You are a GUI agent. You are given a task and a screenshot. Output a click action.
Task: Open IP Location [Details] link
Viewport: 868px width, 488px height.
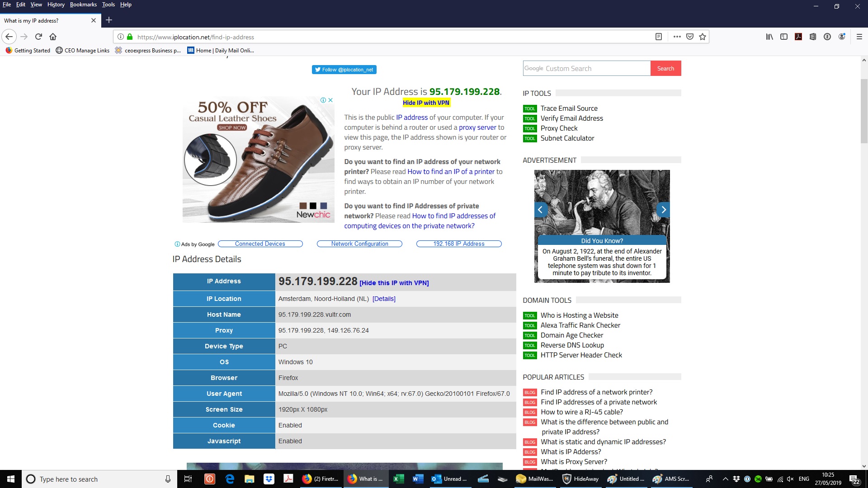384,299
